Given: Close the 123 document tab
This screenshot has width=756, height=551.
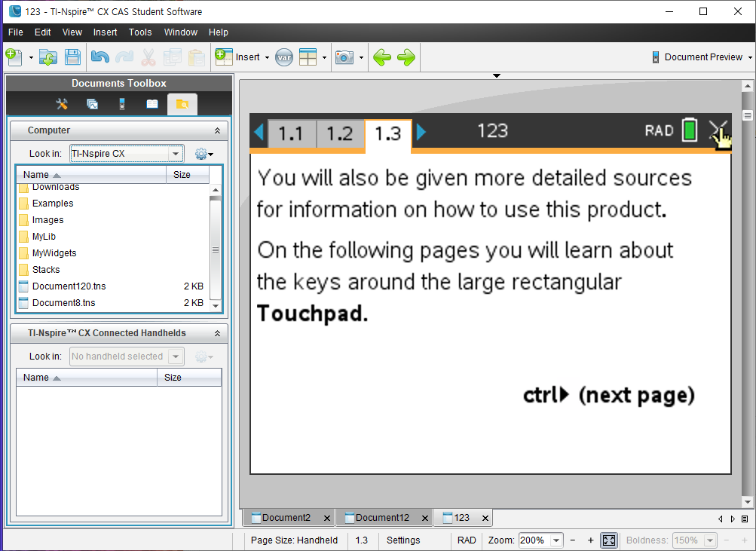Looking at the screenshot, I should coord(485,519).
